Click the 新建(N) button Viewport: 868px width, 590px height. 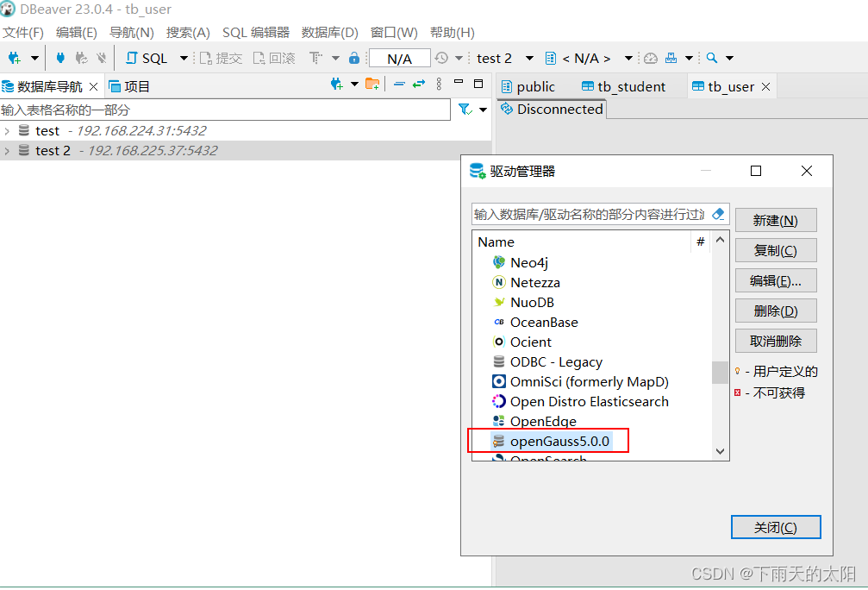(776, 221)
